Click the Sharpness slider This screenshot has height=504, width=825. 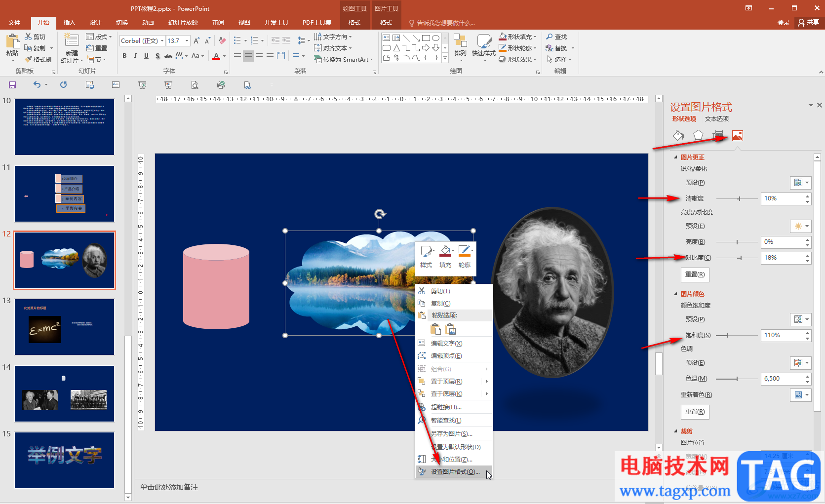click(x=737, y=198)
